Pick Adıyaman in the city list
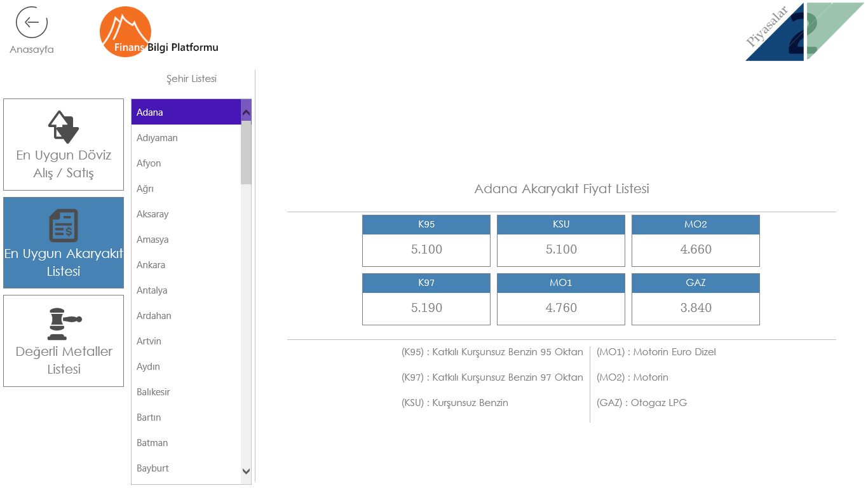The image size is (868, 488). tap(157, 138)
